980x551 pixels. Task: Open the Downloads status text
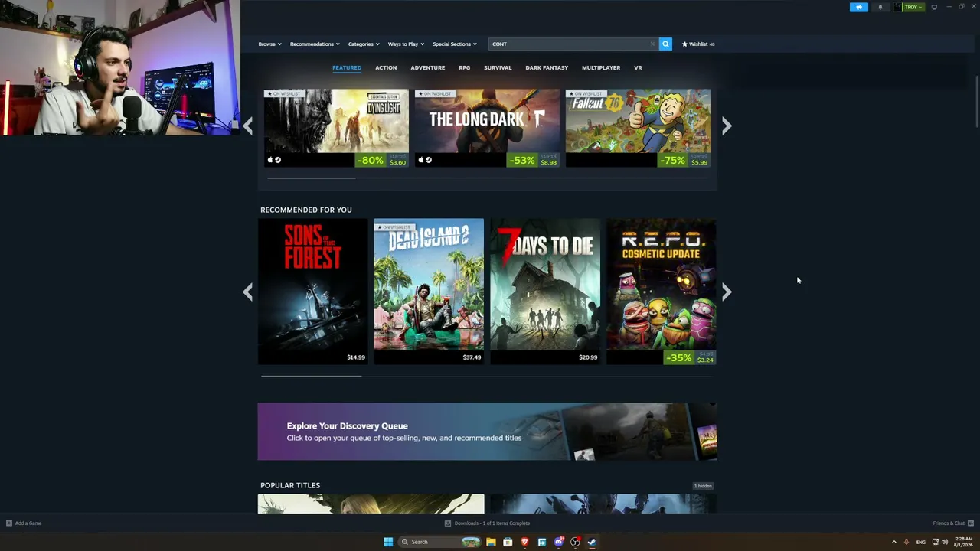point(492,523)
